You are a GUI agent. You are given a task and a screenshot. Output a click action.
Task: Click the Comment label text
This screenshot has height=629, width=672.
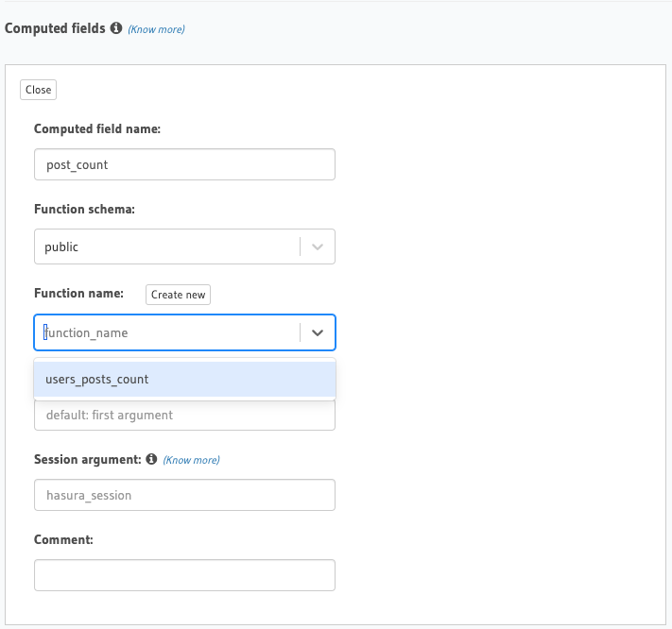coord(63,540)
